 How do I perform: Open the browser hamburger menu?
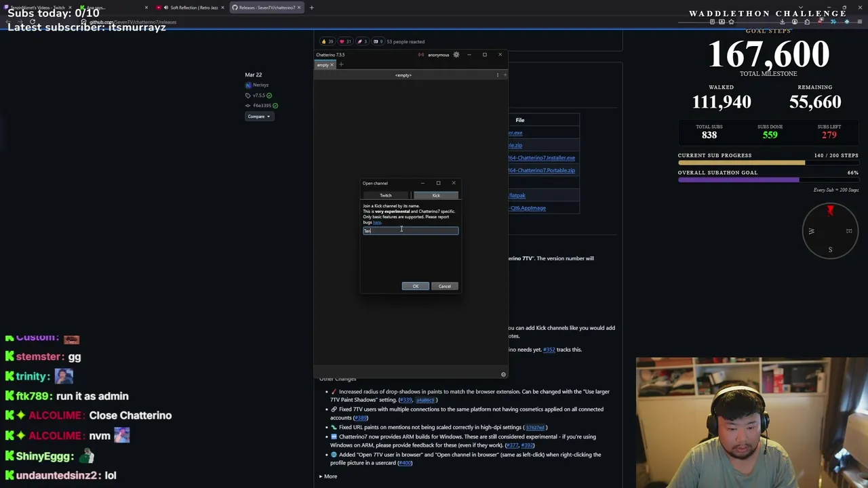(860, 22)
